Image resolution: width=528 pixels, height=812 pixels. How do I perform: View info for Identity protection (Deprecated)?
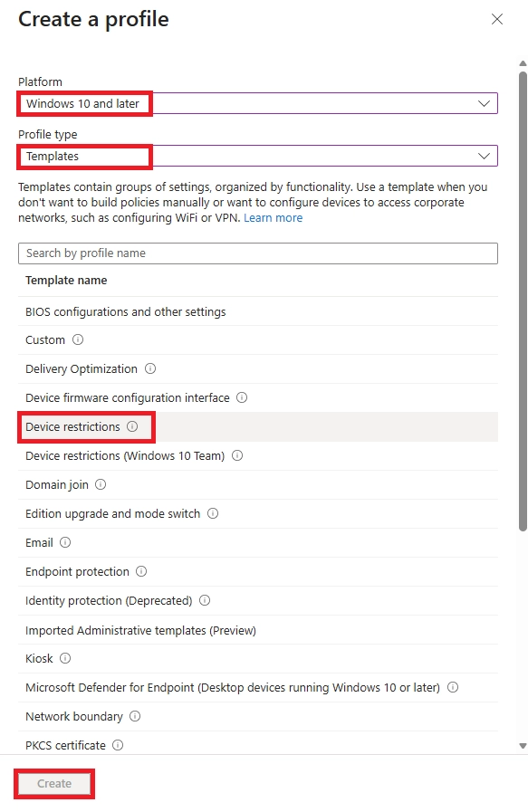point(204,600)
